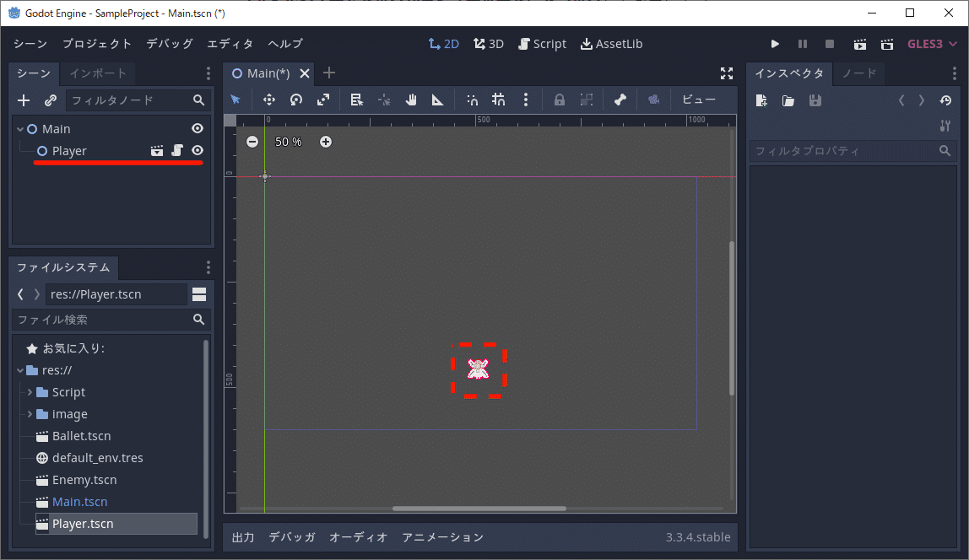Open the AssetLib workspace

pyautogui.click(x=611, y=44)
